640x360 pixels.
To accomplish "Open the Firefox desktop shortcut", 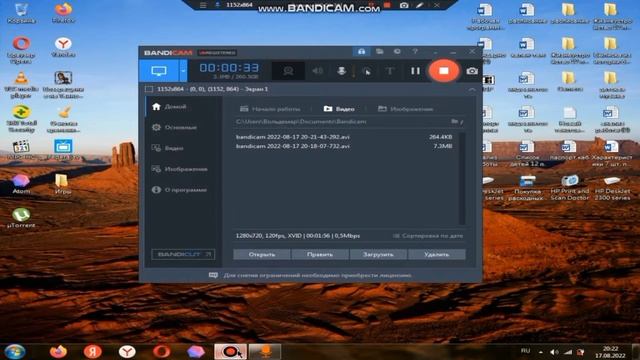I will pyautogui.click(x=63, y=13).
